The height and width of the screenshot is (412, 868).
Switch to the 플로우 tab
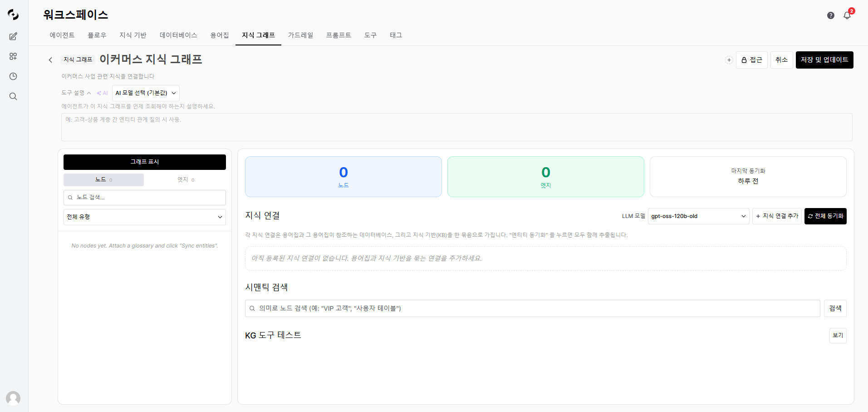(x=97, y=35)
